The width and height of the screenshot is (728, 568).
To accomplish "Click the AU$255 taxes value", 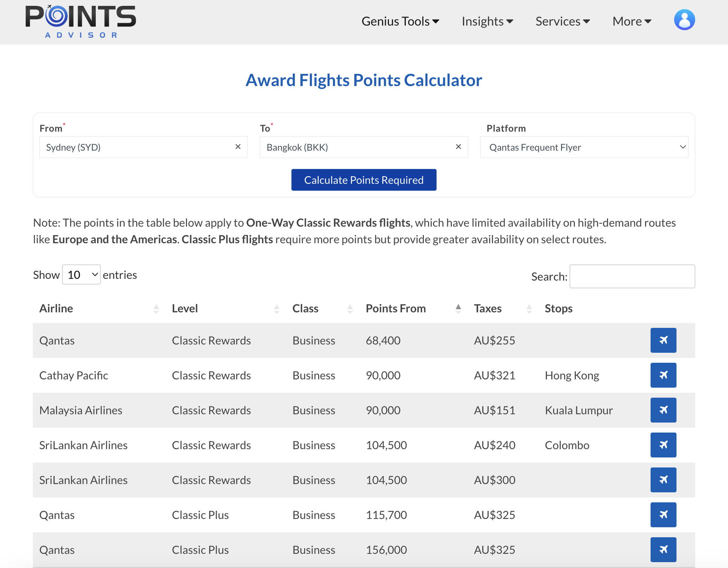I will (494, 340).
